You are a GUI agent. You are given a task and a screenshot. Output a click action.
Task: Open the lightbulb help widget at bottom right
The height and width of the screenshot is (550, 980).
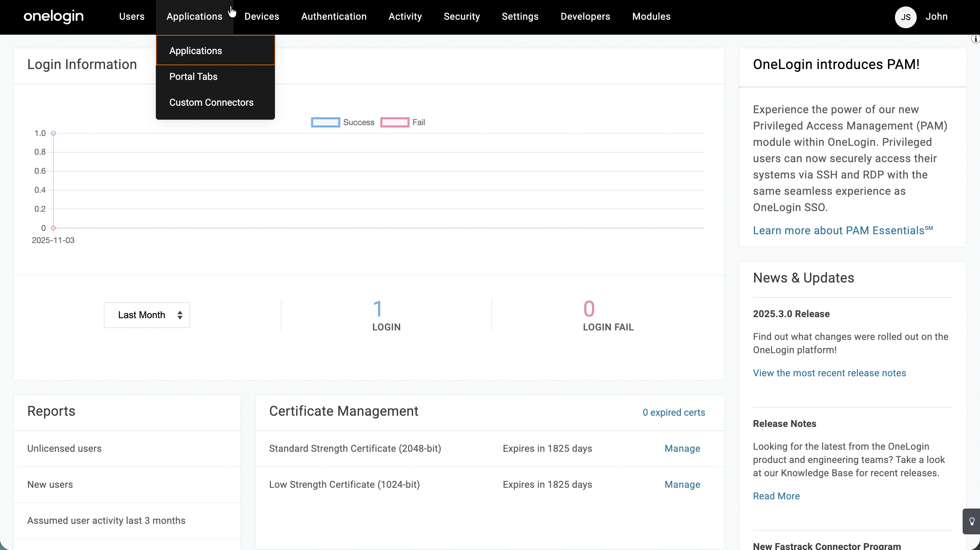pos(973,521)
